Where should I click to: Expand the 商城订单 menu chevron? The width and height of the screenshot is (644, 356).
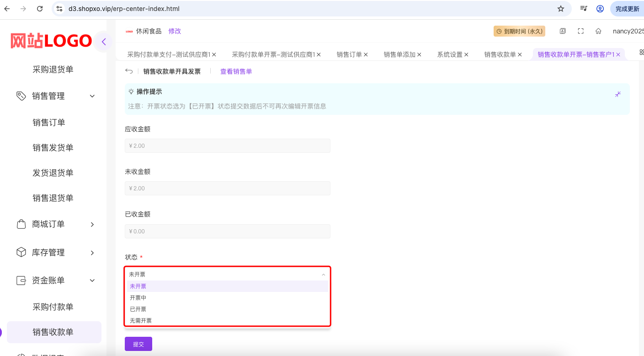tap(92, 224)
